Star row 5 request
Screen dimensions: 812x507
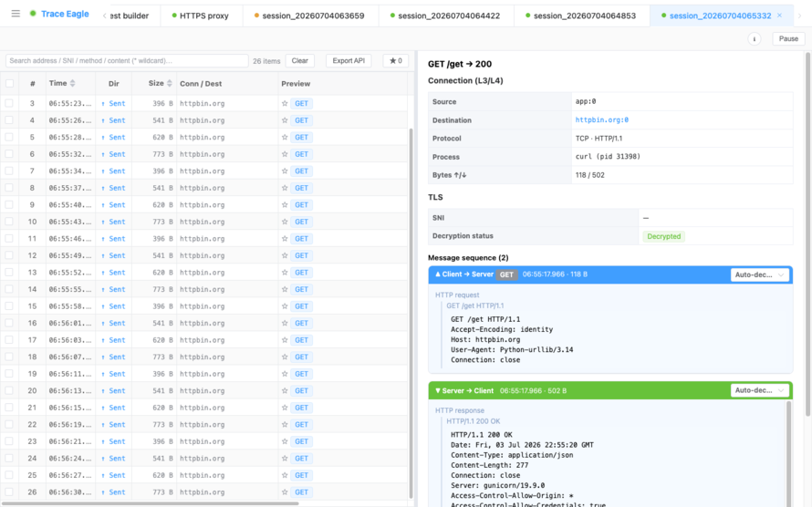coord(285,137)
